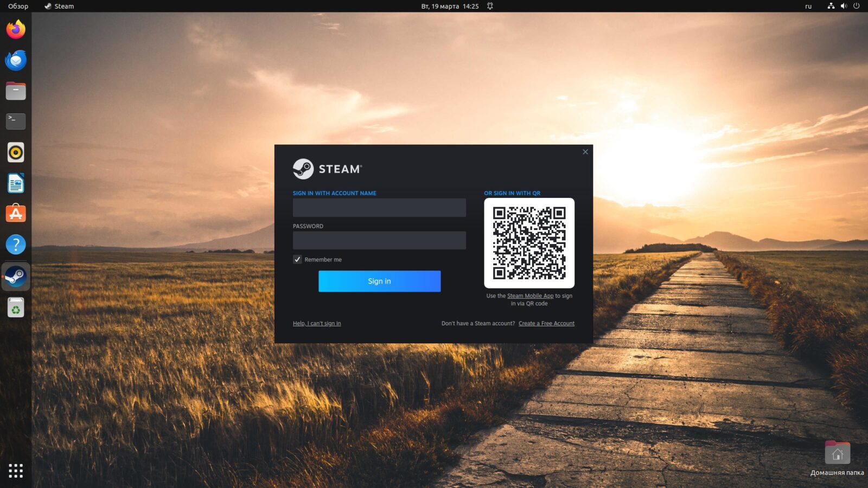
Task: Click the Sign in button
Action: coord(379,281)
